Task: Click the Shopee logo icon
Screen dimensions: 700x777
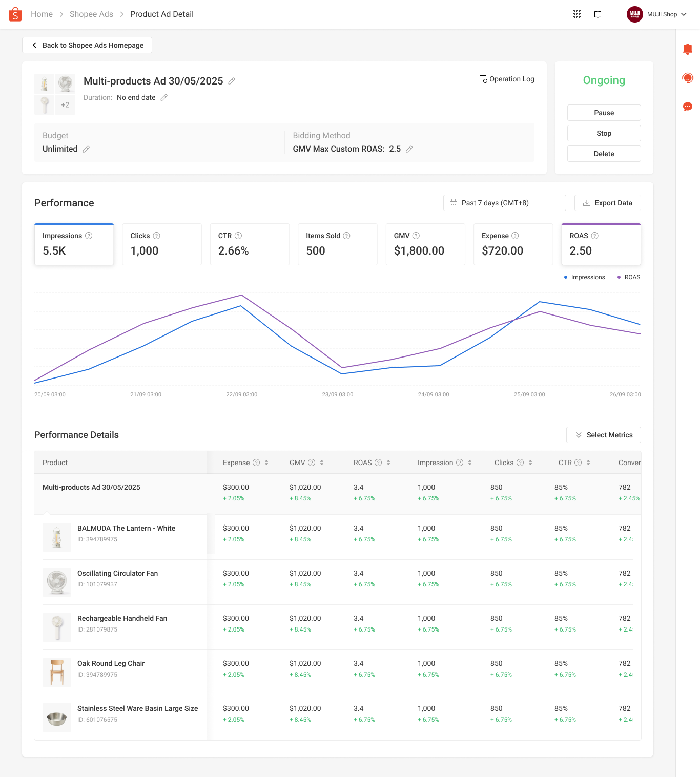Action: click(15, 14)
